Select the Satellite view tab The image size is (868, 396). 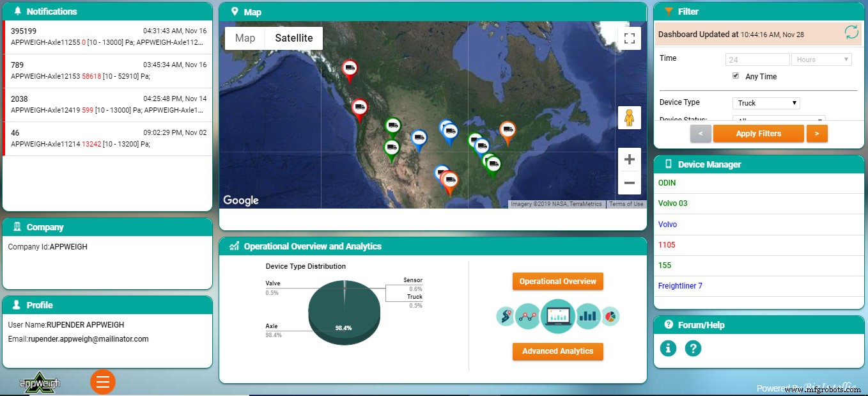293,38
